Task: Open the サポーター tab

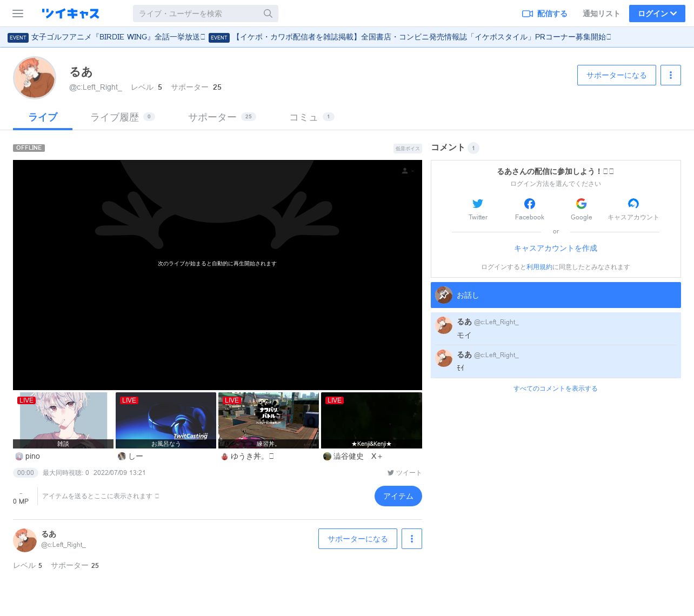Action: tap(222, 117)
